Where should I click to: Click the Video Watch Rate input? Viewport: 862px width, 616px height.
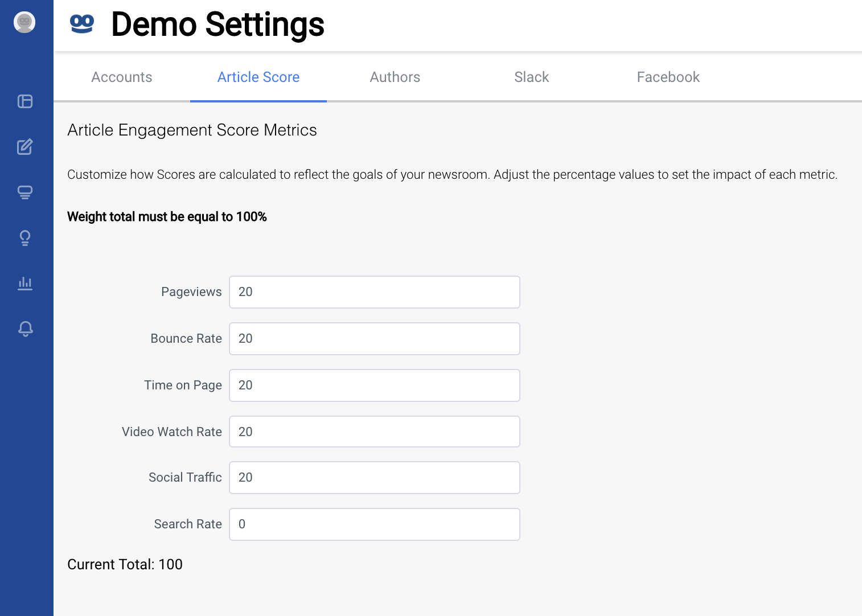(x=374, y=432)
